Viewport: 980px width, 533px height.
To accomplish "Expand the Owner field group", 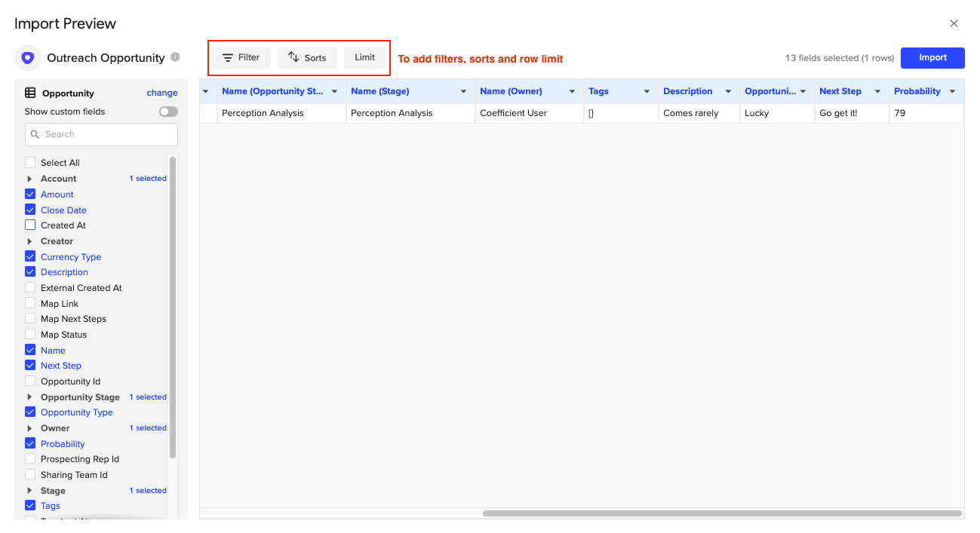I will click(x=29, y=428).
